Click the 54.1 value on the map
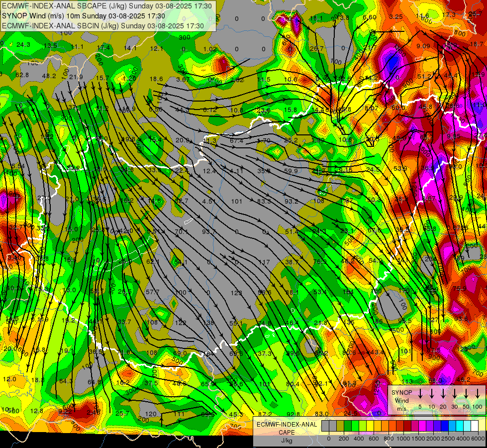This screenshot has height=448, width=487. 181,262
